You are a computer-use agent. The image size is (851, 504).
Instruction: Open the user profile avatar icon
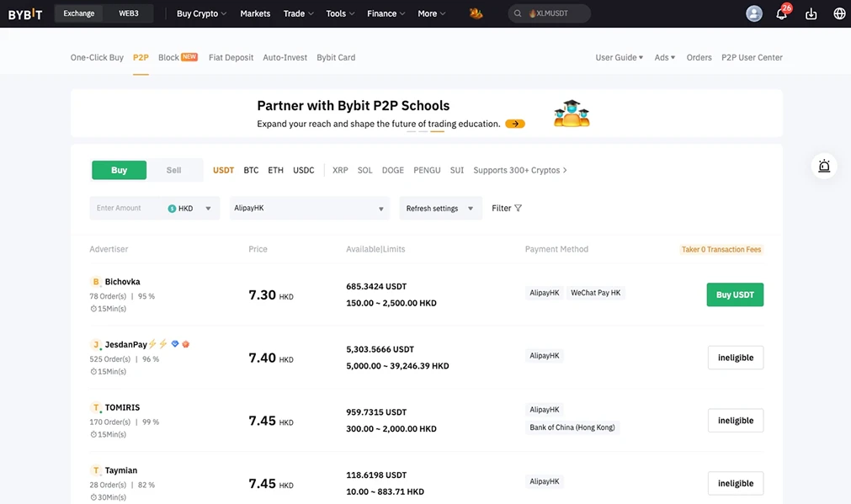[754, 13]
